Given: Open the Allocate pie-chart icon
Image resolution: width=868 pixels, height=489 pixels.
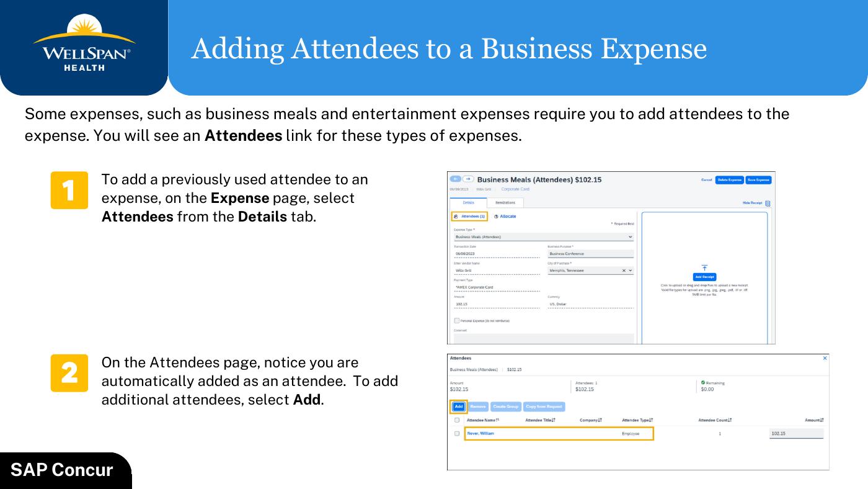Looking at the screenshot, I should [x=496, y=216].
